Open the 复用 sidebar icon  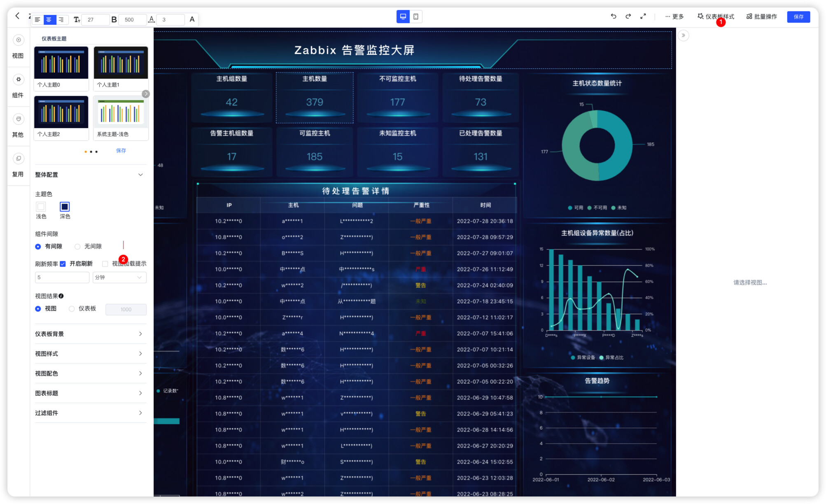point(18,159)
